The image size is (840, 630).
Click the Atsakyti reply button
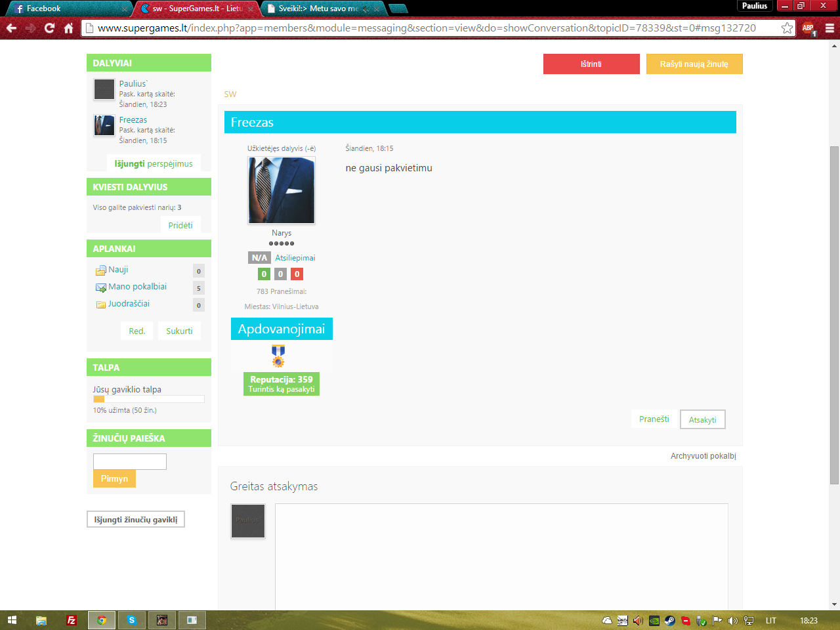(703, 419)
